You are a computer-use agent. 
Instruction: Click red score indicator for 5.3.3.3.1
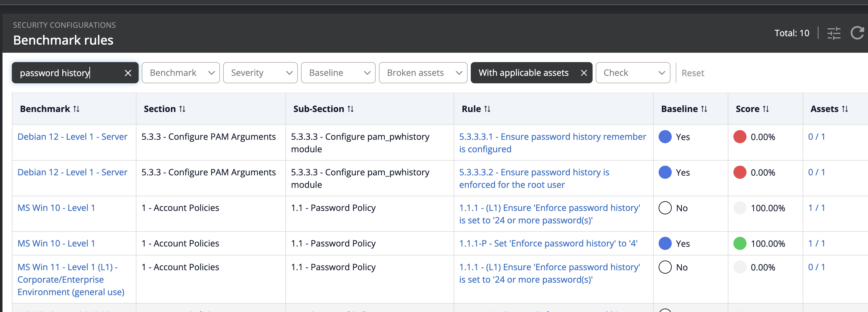click(x=740, y=137)
